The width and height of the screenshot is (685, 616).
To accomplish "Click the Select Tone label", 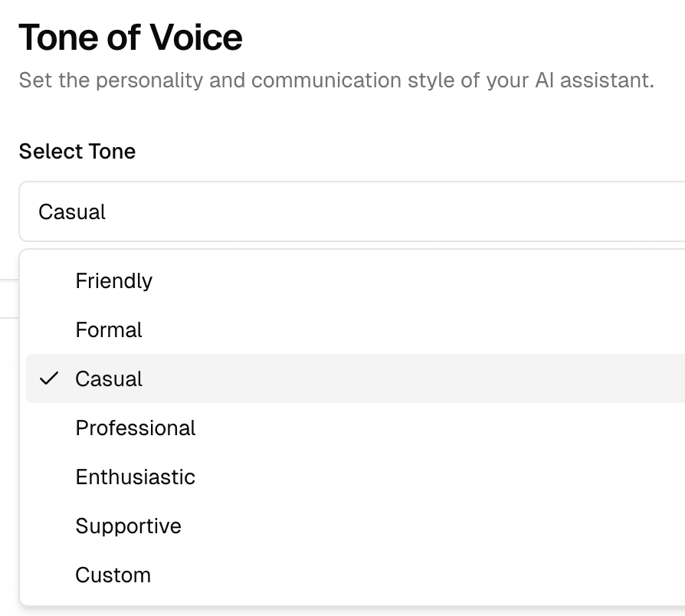I will coord(77,151).
